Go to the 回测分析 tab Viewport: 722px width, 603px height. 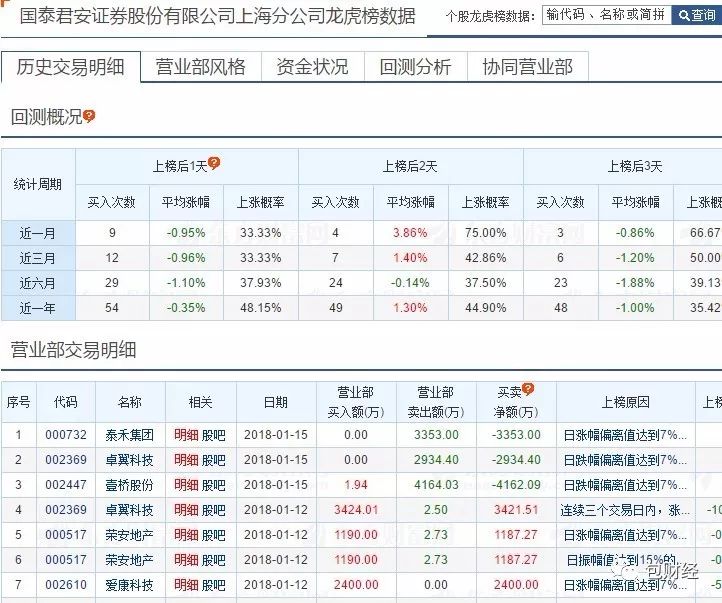416,67
